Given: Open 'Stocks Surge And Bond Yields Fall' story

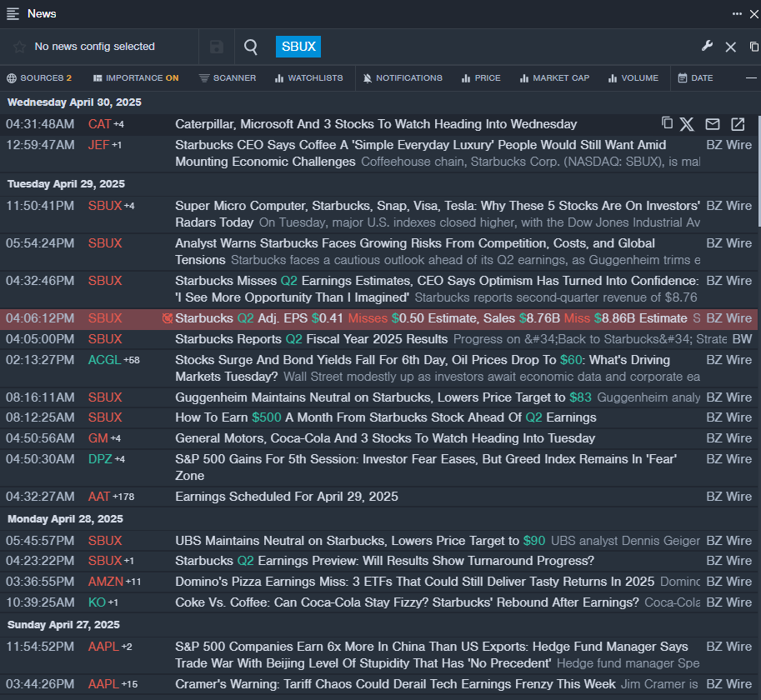Looking at the screenshot, I should point(423,368).
